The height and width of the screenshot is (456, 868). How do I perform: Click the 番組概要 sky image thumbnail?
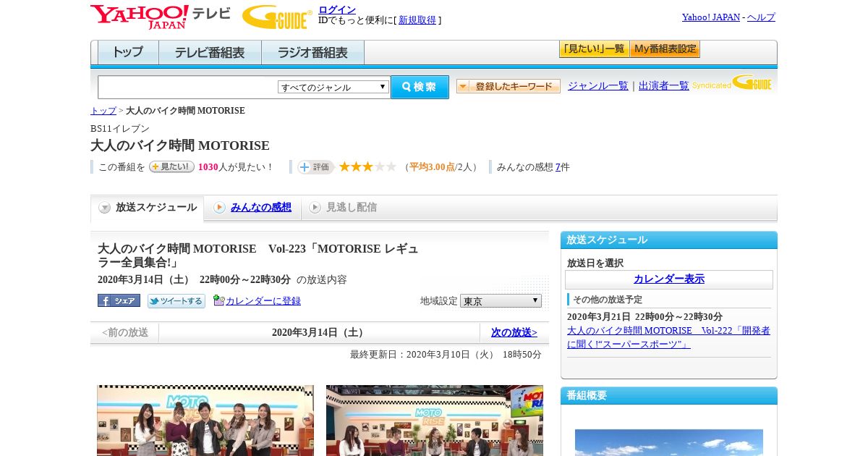(669, 442)
